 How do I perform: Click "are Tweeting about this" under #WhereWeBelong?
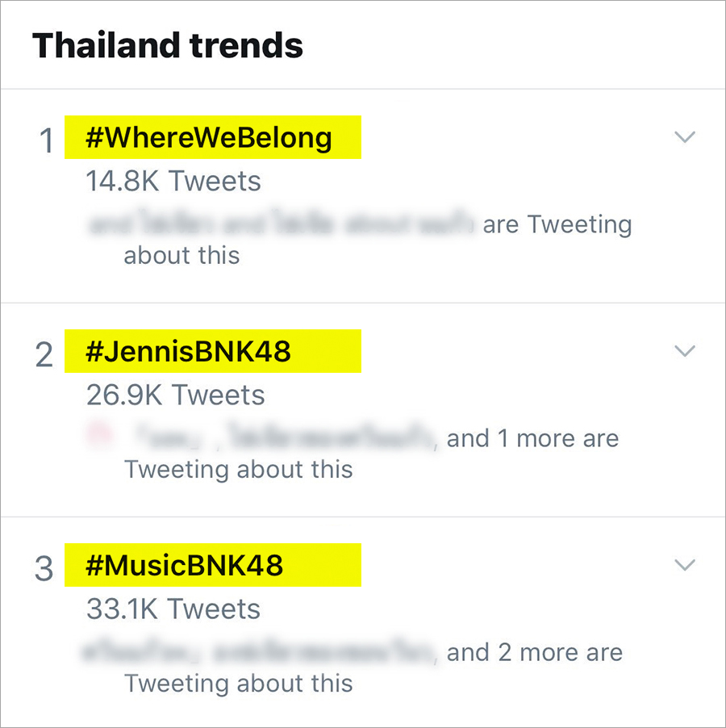(x=557, y=225)
